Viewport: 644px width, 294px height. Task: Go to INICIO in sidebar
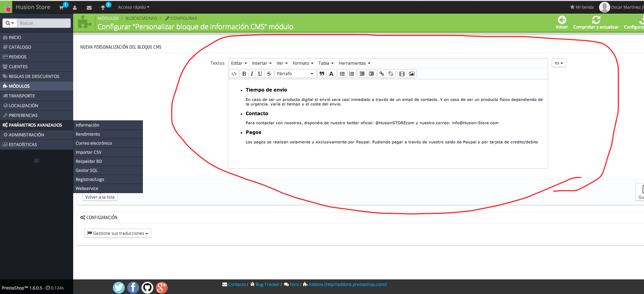[x=37, y=37]
